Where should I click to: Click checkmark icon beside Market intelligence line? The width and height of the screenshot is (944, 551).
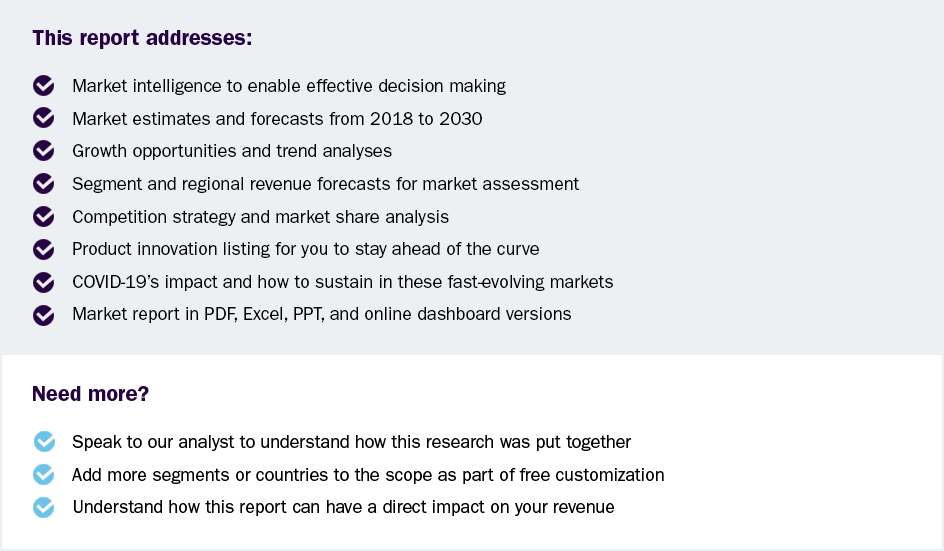click(x=43, y=86)
